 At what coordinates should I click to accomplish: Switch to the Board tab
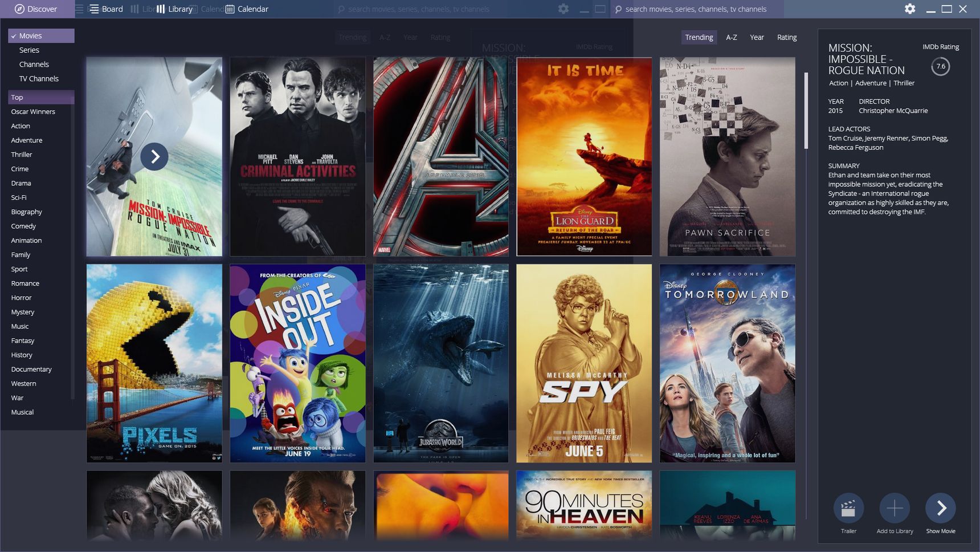[x=106, y=9]
